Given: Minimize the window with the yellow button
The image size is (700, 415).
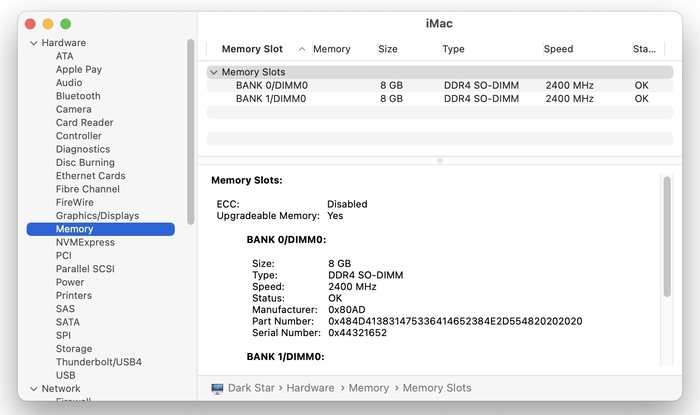Looking at the screenshot, I should click(48, 24).
